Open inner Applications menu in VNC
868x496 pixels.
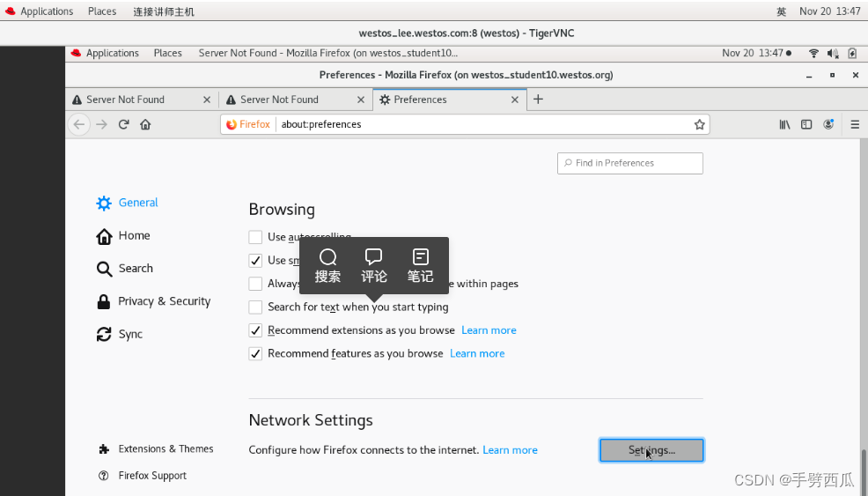click(x=113, y=53)
